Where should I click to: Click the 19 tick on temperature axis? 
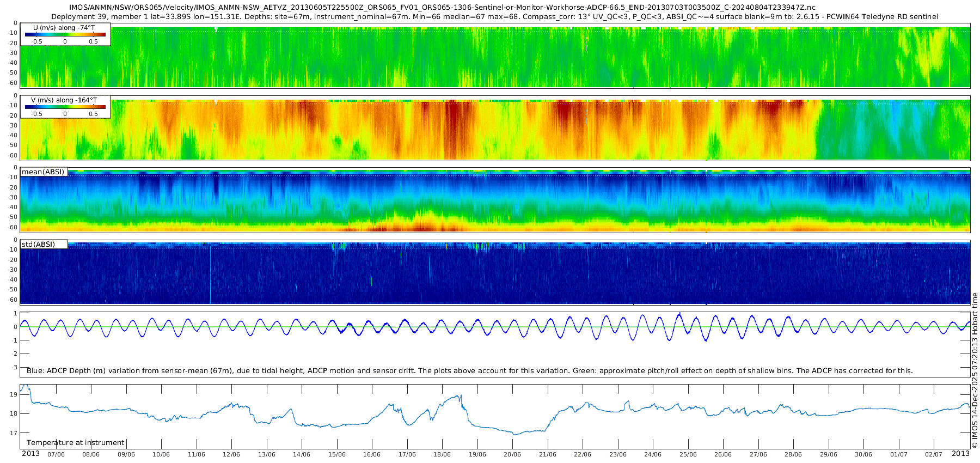point(14,394)
